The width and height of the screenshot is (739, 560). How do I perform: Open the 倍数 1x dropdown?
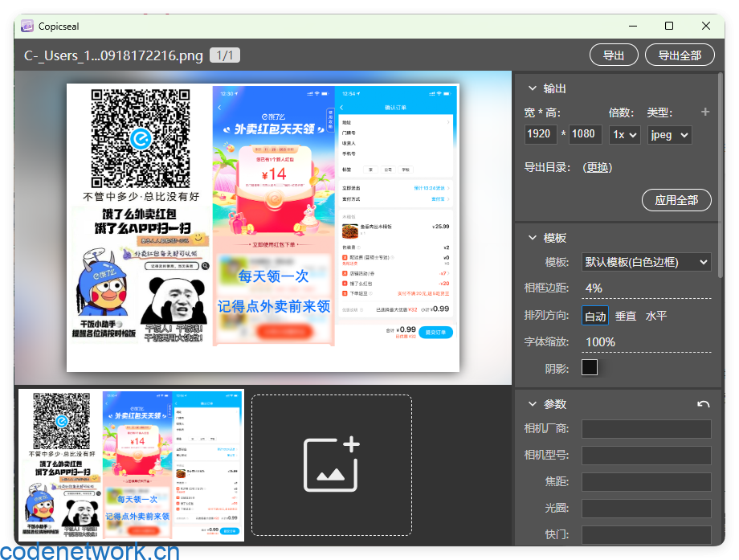pos(624,135)
